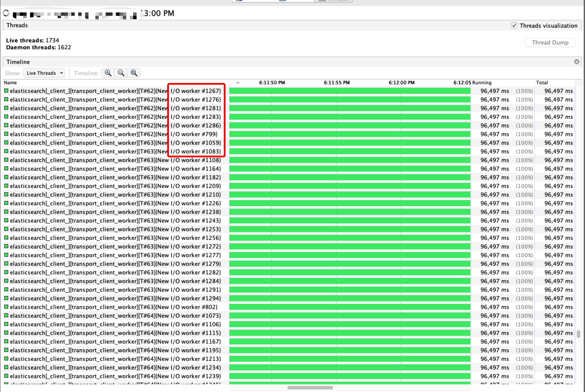The image size is (585, 392).
Task: Select thread I/O worker #1243 row
Action: [289, 221]
